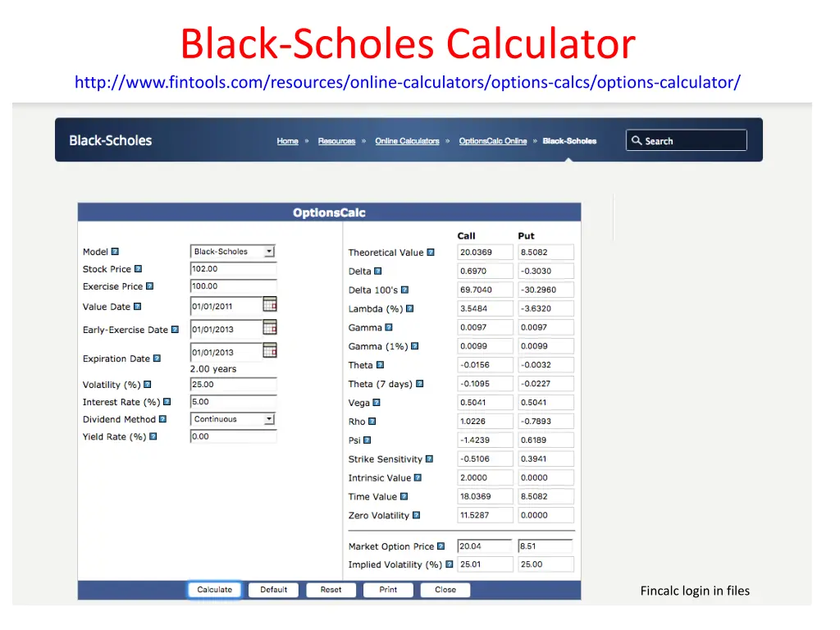This screenshot has height=630, width=840.
Task: Click the Reset button
Action: point(331,590)
